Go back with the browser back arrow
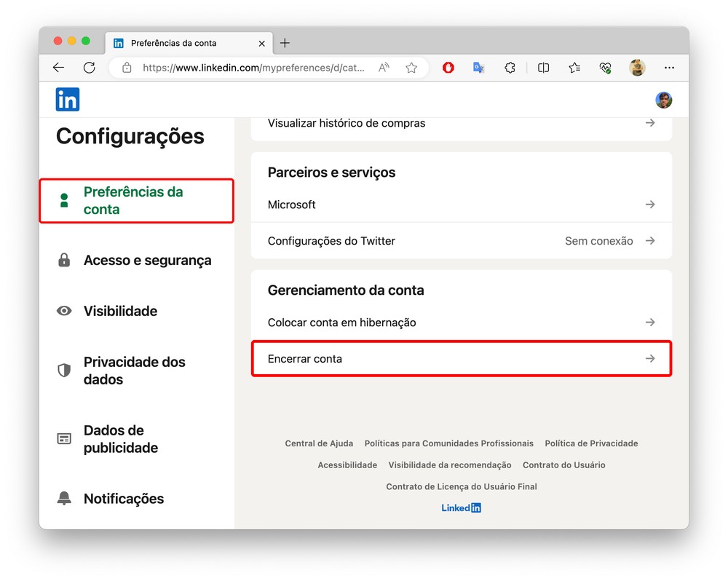The width and height of the screenshot is (728, 581). tap(58, 68)
